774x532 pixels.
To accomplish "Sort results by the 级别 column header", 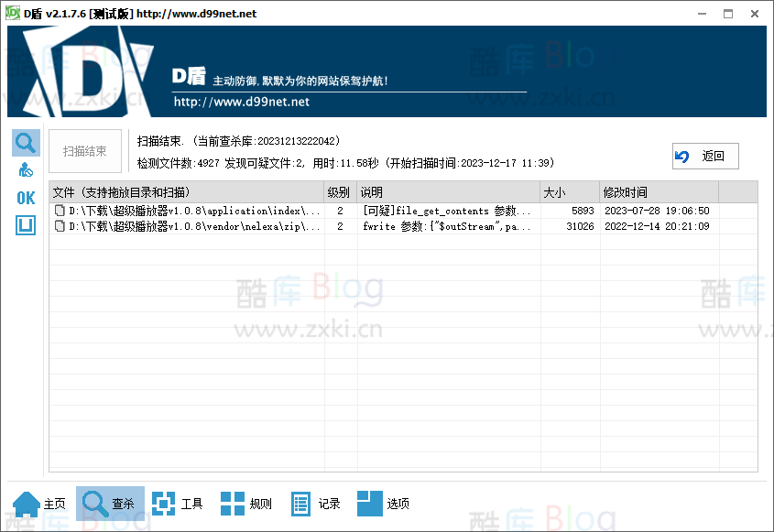I will pyautogui.click(x=338, y=192).
